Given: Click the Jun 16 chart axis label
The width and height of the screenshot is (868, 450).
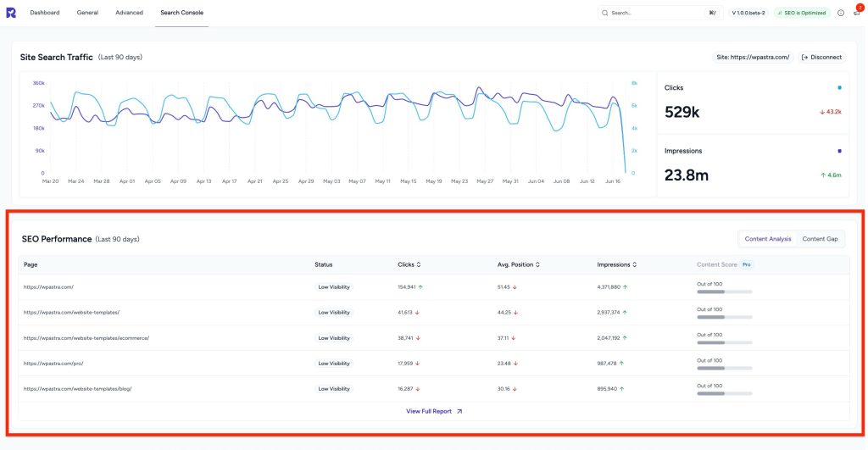Looking at the screenshot, I should (x=613, y=181).
